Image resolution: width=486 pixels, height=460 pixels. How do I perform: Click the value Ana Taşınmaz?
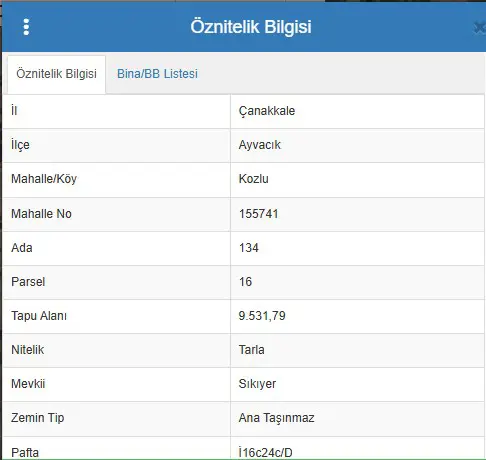point(276,418)
